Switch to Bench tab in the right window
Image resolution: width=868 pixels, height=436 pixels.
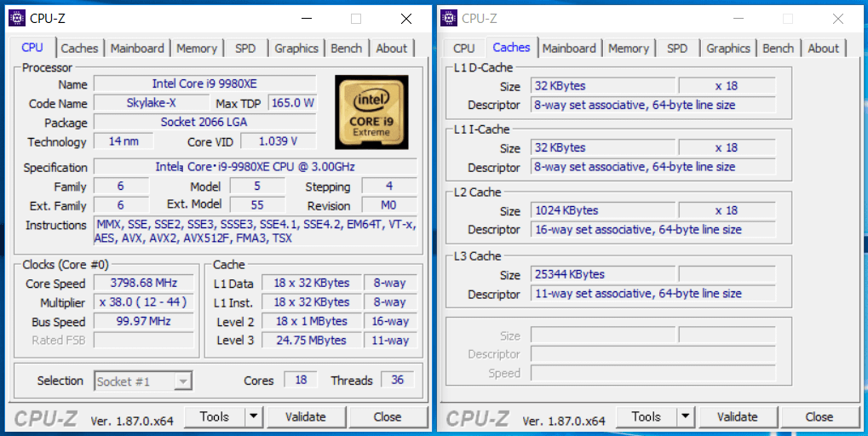point(779,49)
